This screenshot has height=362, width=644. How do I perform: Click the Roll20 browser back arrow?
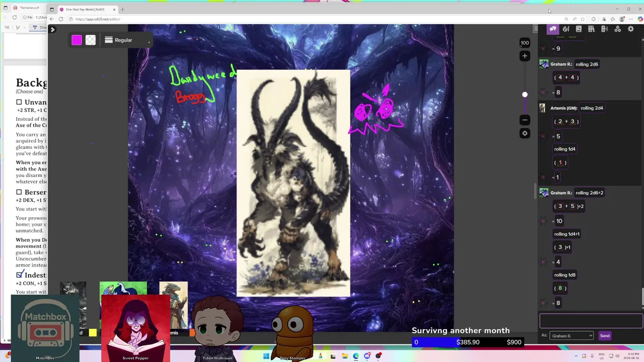[51, 19]
